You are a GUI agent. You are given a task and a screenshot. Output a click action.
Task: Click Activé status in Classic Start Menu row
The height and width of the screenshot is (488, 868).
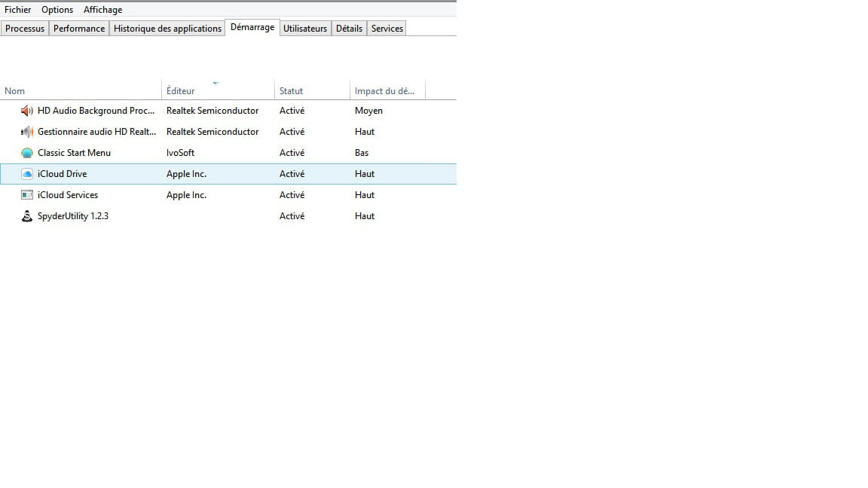292,153
